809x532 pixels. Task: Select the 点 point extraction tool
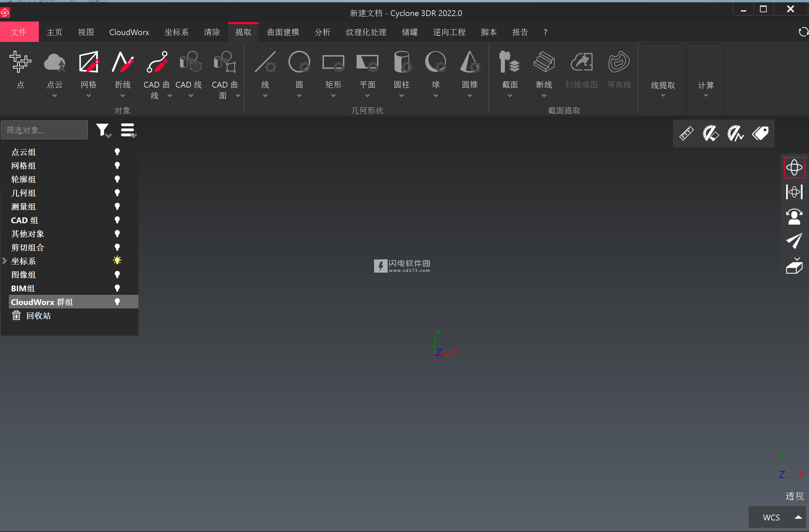point(20,62)
